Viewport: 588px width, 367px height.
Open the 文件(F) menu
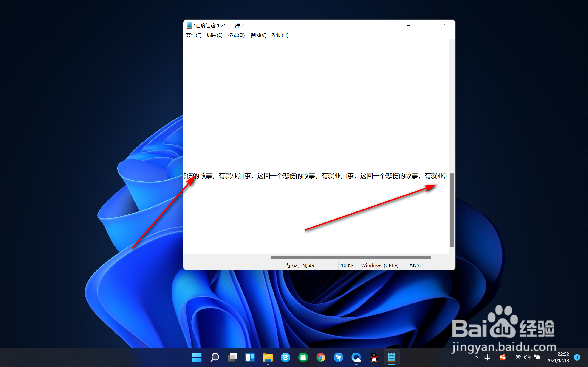click(x=193, y=35)
